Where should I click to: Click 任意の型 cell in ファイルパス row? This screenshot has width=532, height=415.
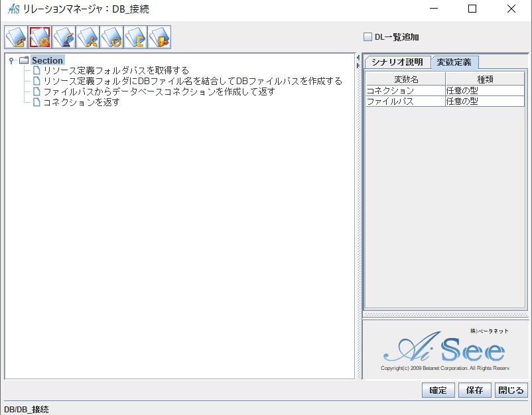coord(485,101)
